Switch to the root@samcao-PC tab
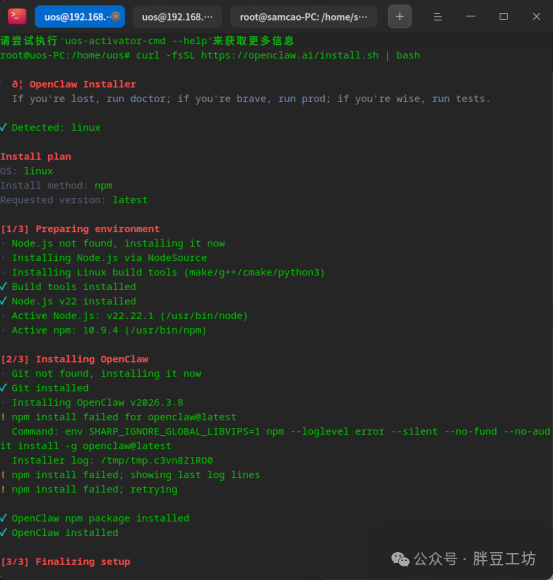Image resolution: width=554 pixels, height=581 pixels. click(x=303, y=17)
